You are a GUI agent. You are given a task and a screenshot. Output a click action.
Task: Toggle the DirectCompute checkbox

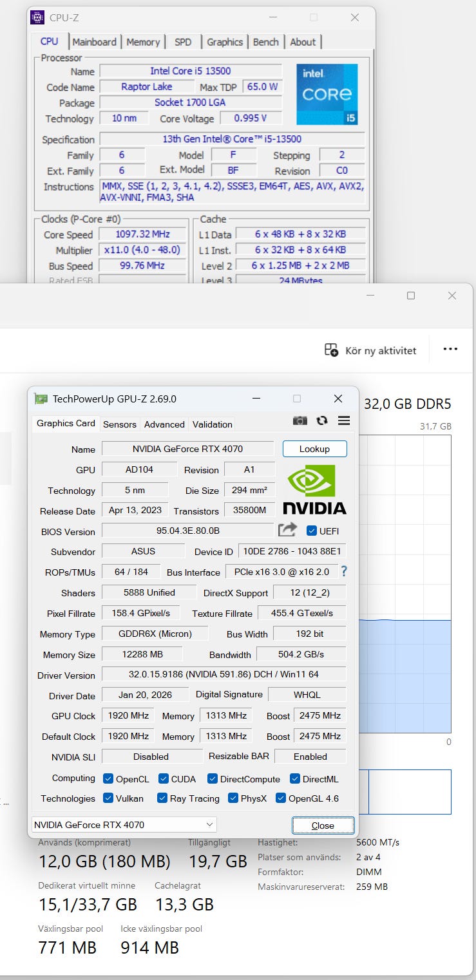(213, 778)
